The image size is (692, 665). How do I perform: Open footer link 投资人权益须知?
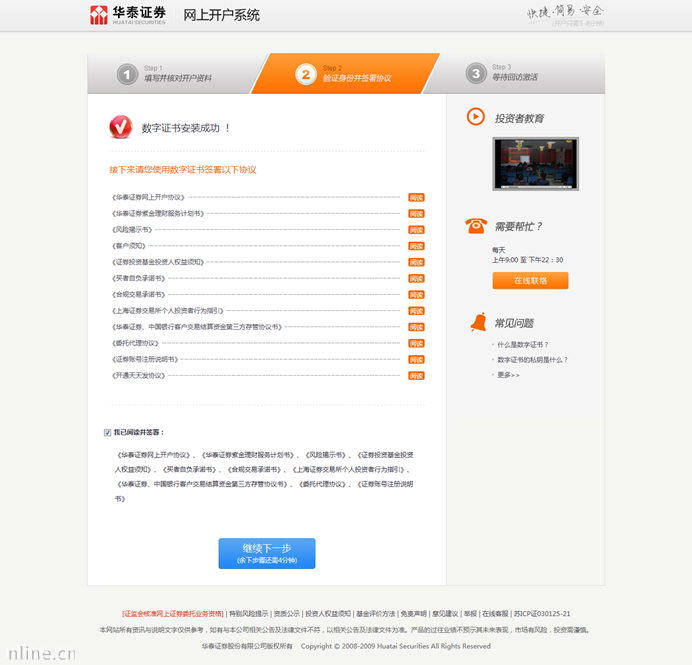tap(328, 614)
